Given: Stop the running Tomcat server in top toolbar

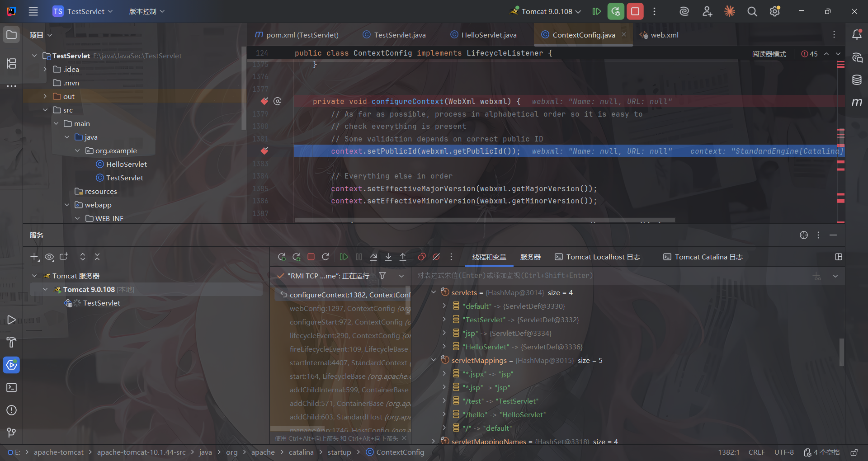Looking at the screenshot, I should pos(635,11).
